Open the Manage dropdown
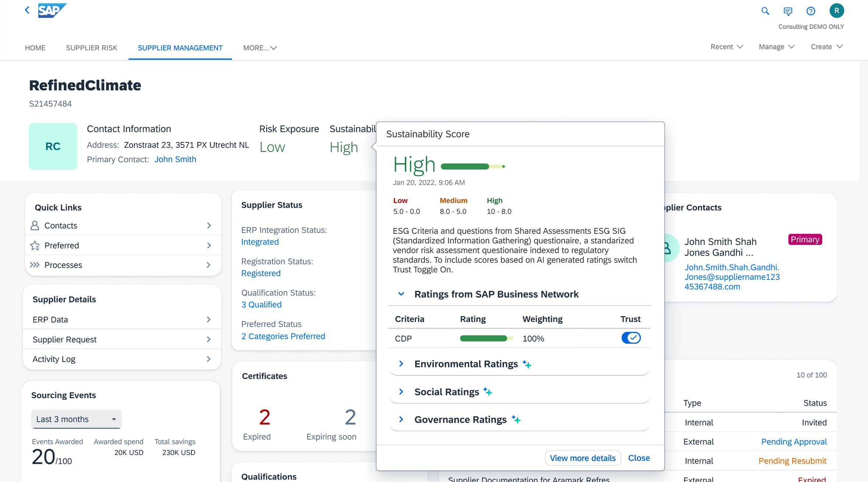 click(776, 47)
